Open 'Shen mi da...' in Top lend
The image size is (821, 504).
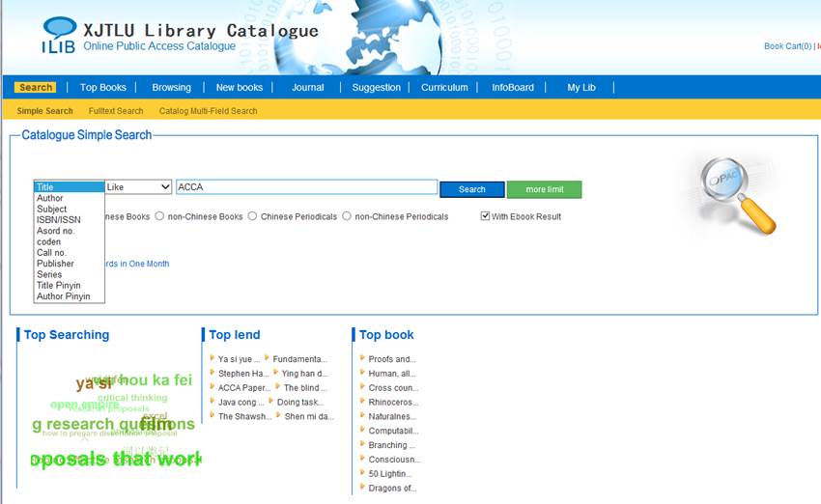pyautogui.click(x=309, y=416)
